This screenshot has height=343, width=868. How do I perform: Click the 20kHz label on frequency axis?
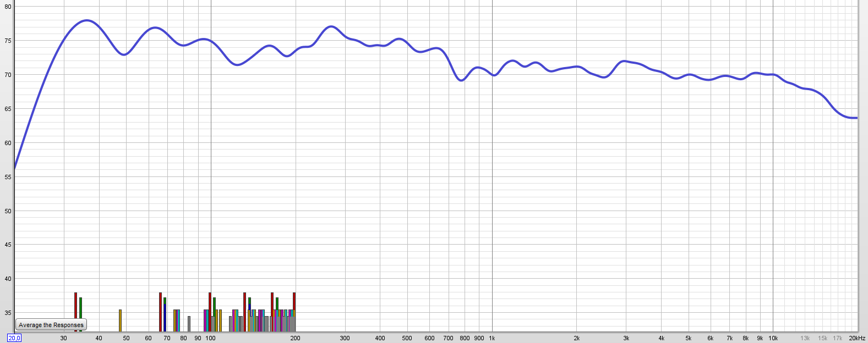[857, 338]
